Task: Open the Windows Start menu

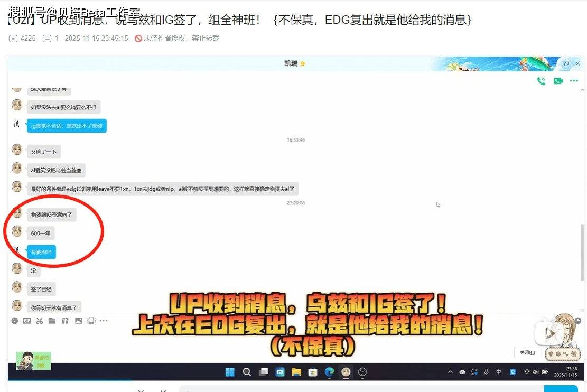Action: 230,372
